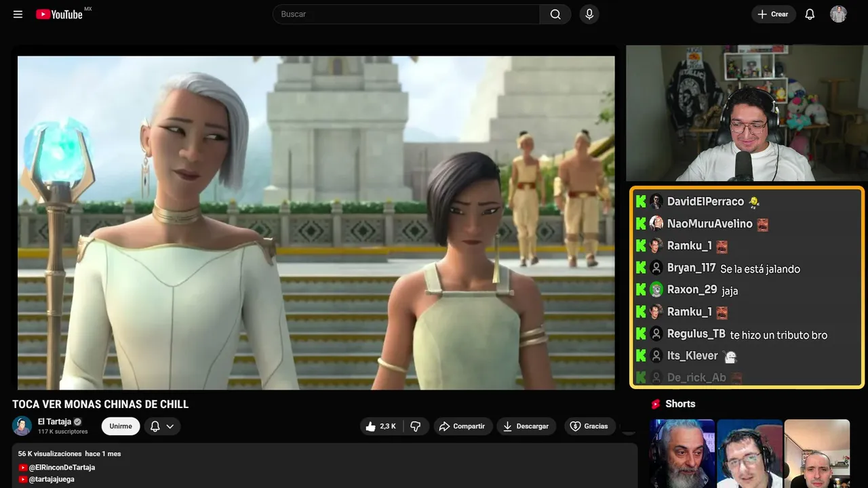Image resolution: width=868 pixels, height=488 pixels.
Task: Click the Raxon_29 chat username
Action: pos(692,289)
